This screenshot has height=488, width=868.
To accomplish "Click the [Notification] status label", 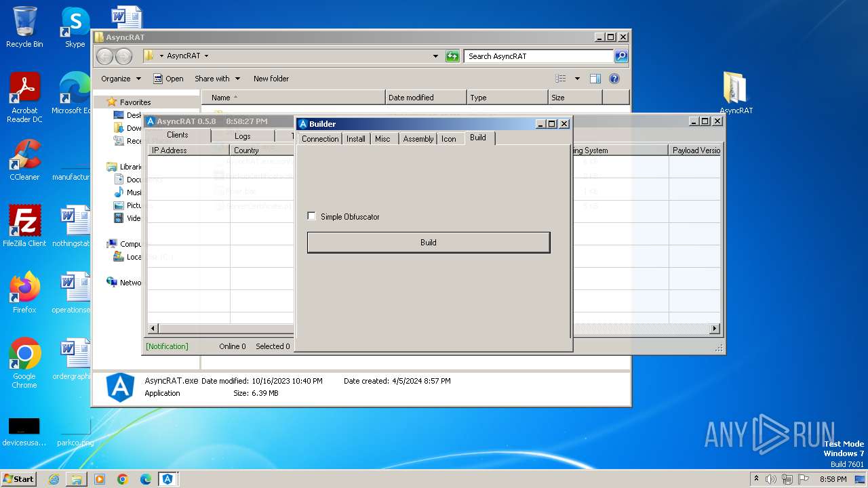I will (x=167, y=346).
